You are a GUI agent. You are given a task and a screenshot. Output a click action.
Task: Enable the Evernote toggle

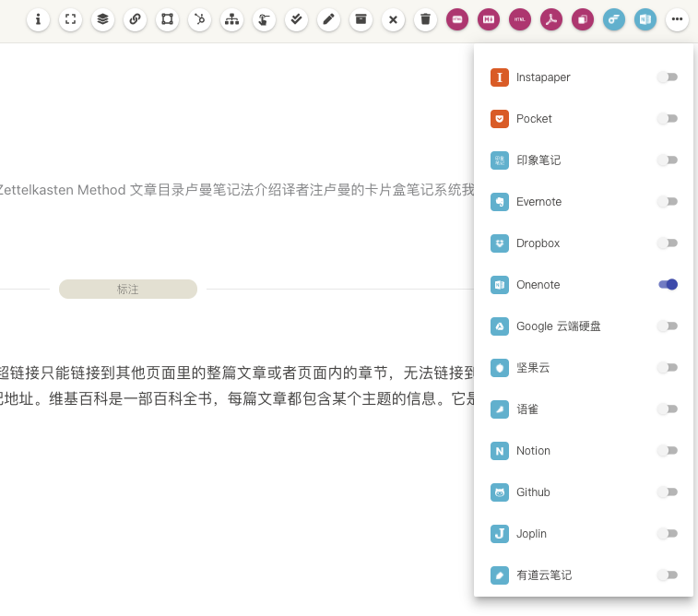coord(668,202)
